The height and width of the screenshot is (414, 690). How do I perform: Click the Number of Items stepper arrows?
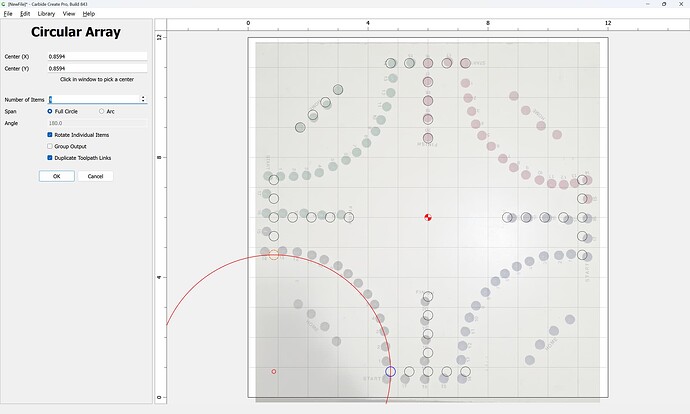[143, 99]
